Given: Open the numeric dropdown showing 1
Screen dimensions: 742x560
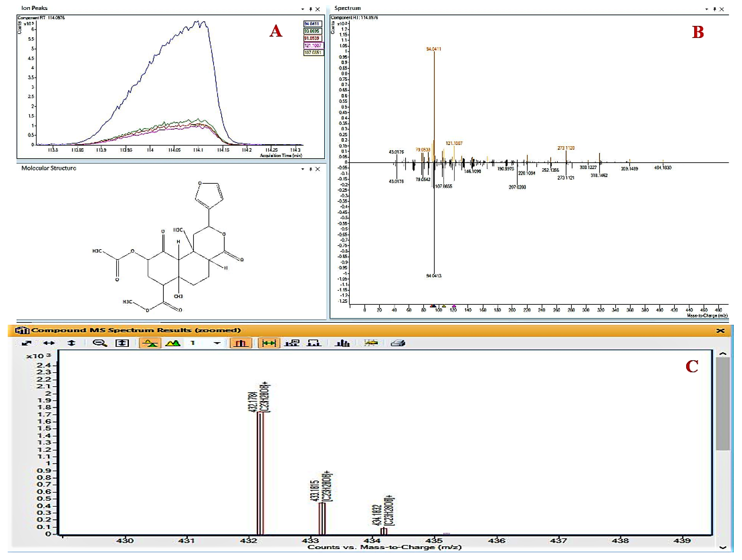Looking at the screenshot, I should pyautogui.click(x=217, y=343).
